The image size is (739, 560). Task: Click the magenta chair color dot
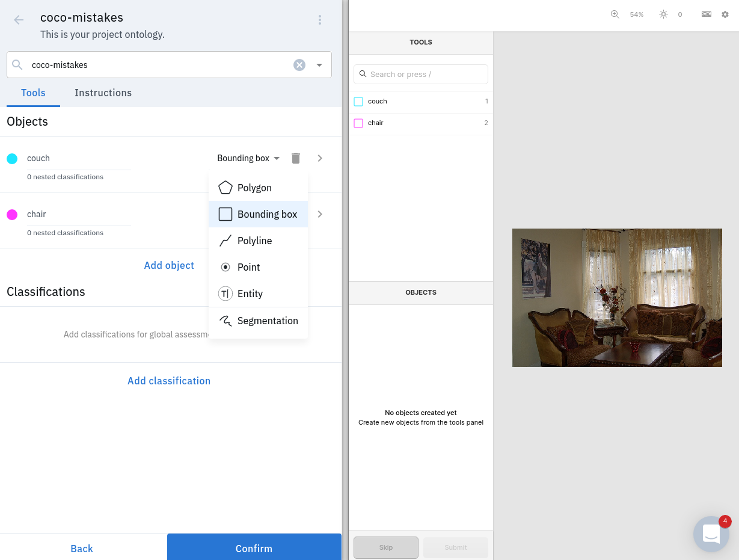coord(12,215)
